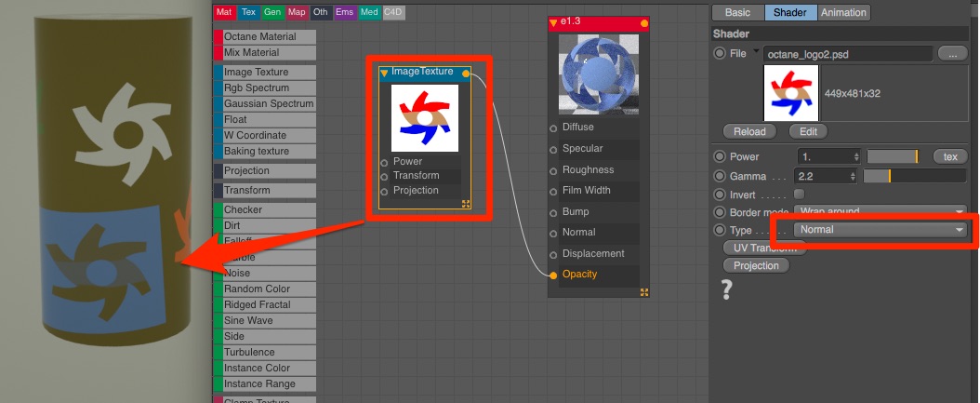The height and width of the screenshot is (403, 980).
Task: Enable the Mat node filter tab
Action: (224, 12)
